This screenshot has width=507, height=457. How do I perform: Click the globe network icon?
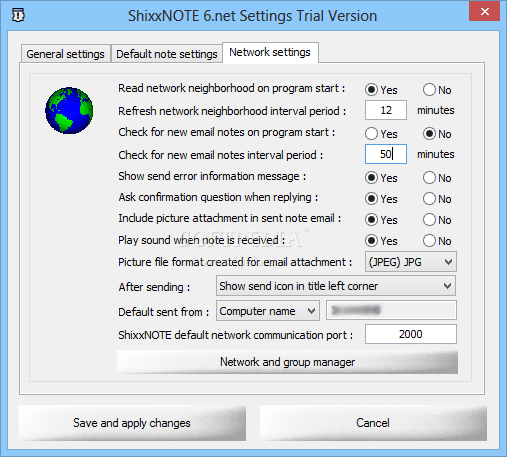(69, 111)
